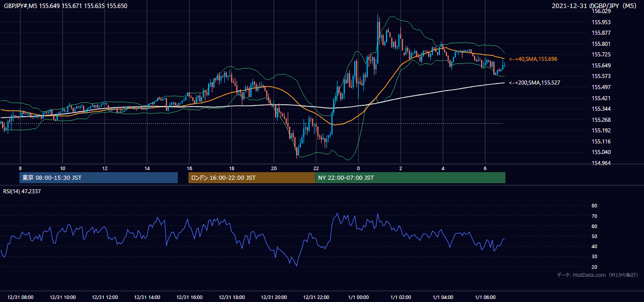Image resolution: width=644 pixels, height=302 pixels.
Task: Click the 155.192 price axis label
Action: coord(601,130)
